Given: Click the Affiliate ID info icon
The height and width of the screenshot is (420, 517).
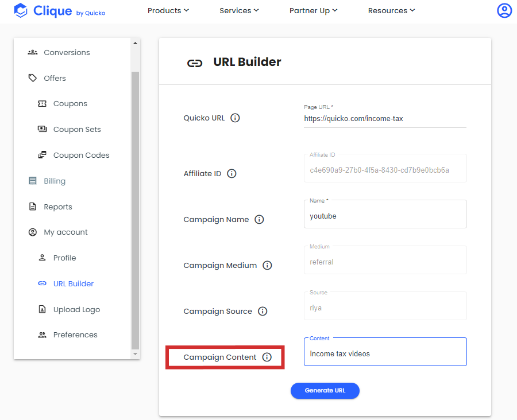Looking at the screenshot, I should click(232, 174).
